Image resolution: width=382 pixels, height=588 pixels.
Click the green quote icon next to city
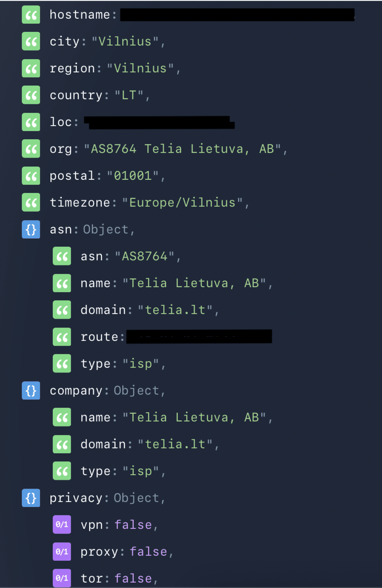(x=31, y=42)
